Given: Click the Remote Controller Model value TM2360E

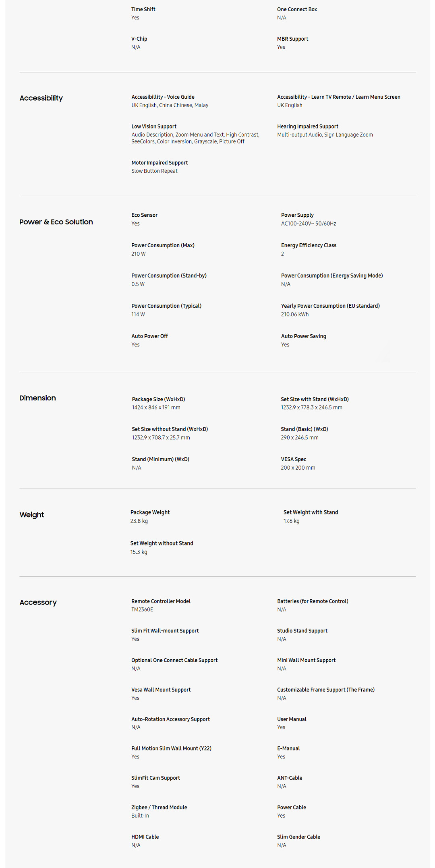Looking at the screenshot, I should (x=142, y=610).
